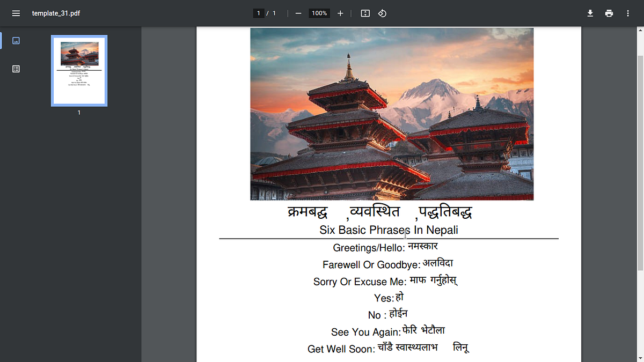
Task: Zoom in on the PDF document
Action: pyautogui.click(x=340, y=13)
